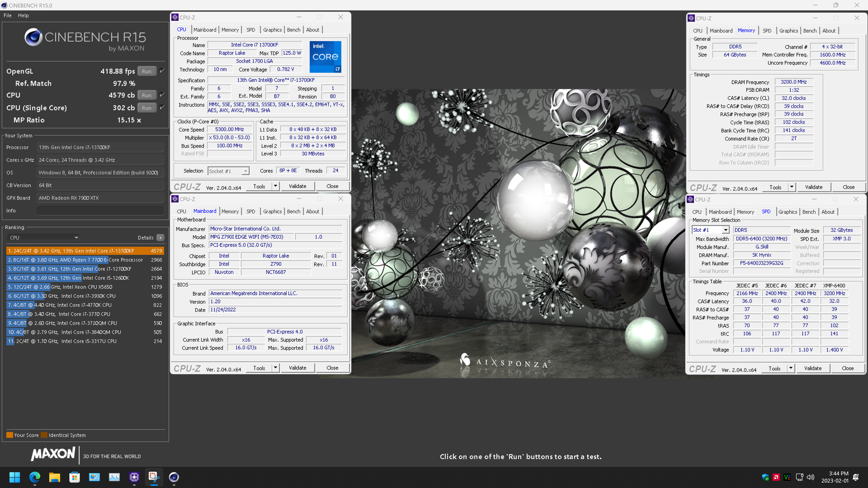Toggle the CPU Single Core checkbox

pos(162,107)
